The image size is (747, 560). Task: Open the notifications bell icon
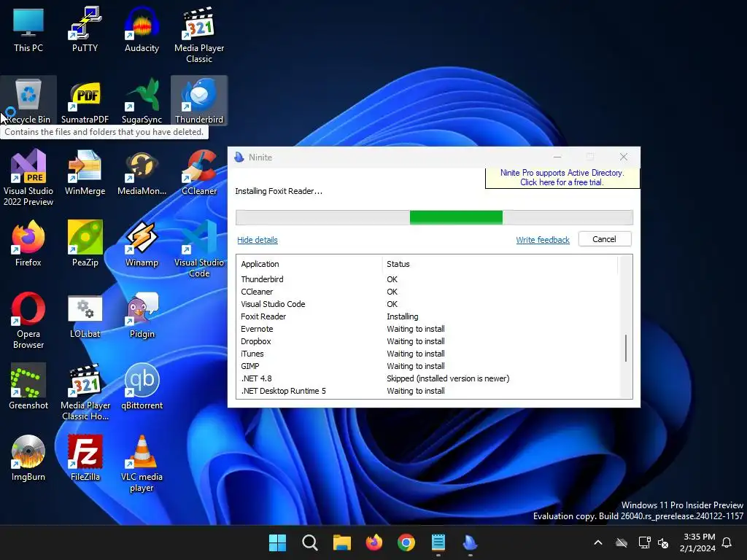pos(727,542)
